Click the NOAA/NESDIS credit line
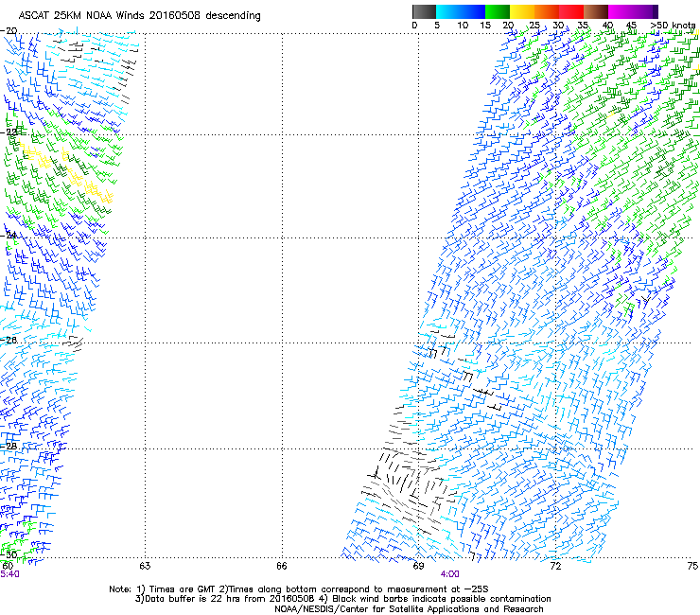Screen dimensions: 700x615 [x=409, y=609]
